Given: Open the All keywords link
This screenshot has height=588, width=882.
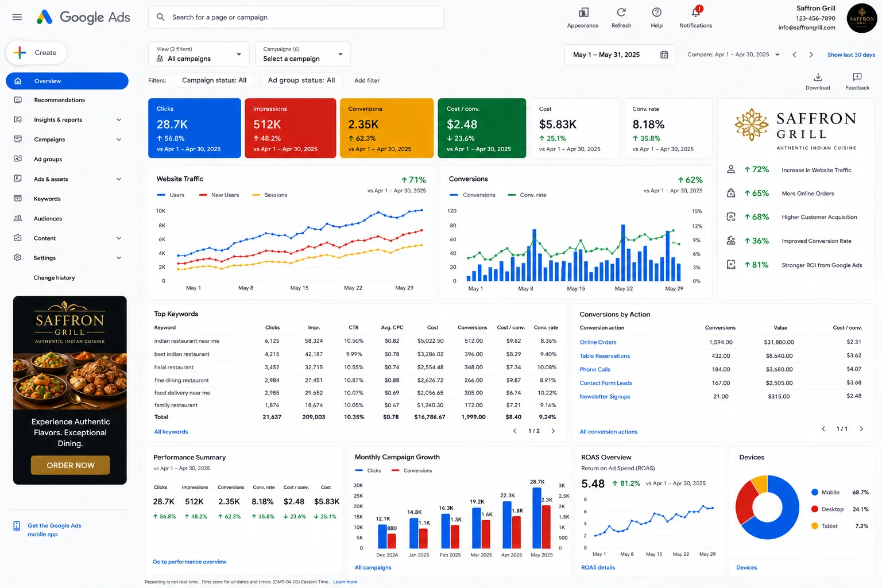Looking at the screenshot, I should 171,432.
